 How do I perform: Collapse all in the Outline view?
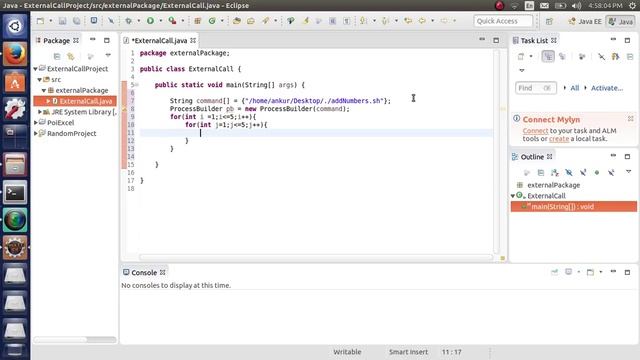pyautogui.click(x=541, y=173)
